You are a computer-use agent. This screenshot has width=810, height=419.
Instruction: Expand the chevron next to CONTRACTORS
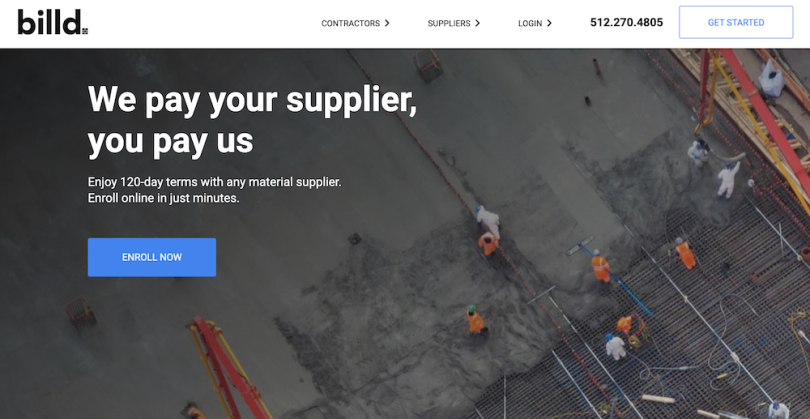[387, 23]
